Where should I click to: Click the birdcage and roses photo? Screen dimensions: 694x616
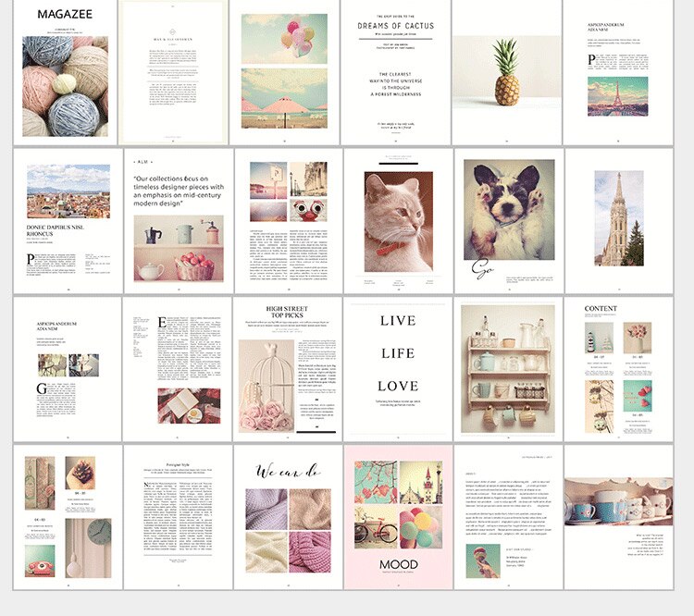pyautogui.click(x=266, y=386)
